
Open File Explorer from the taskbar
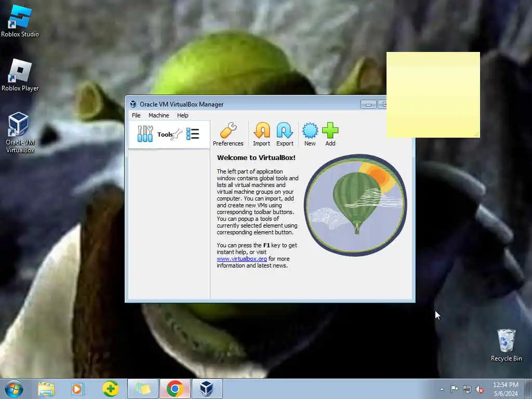tap(46, 389)
